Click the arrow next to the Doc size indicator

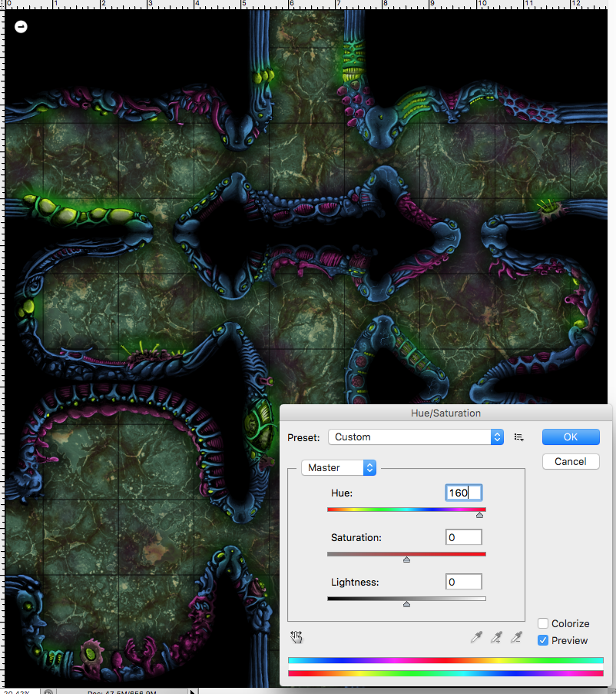(x=192, y=691)
